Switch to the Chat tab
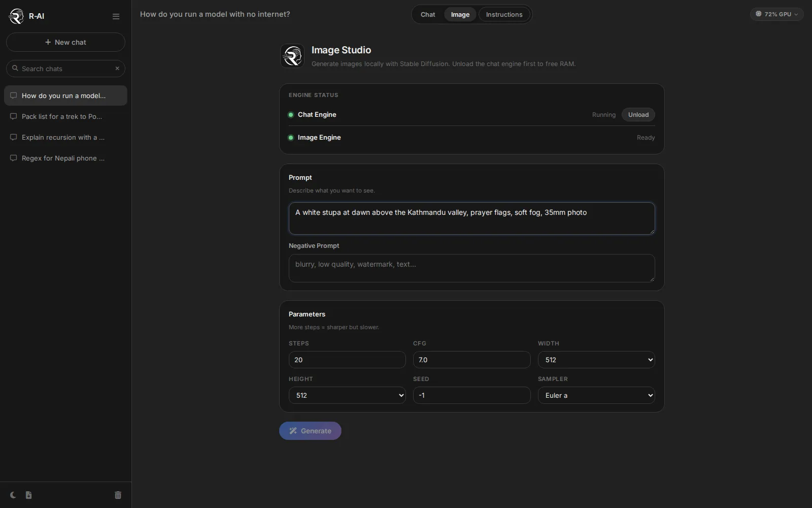The width and height of the screenshot is (812, 508). tap(428, 14)
